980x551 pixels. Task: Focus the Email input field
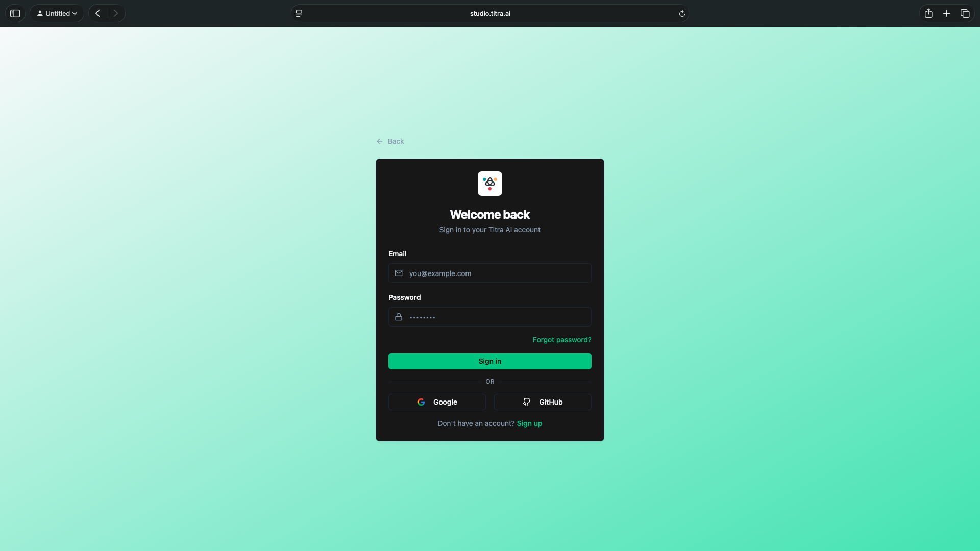[490, 273]
